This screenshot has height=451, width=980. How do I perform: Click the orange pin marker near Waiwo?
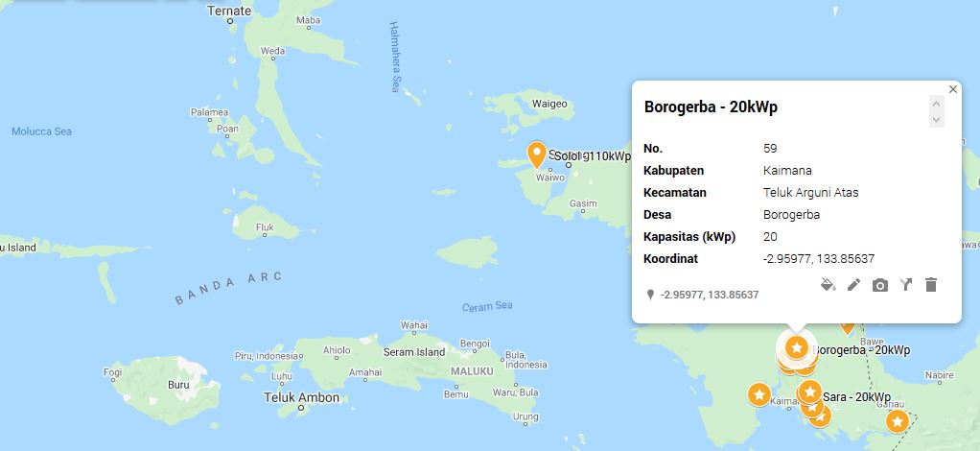click(536, 154)
